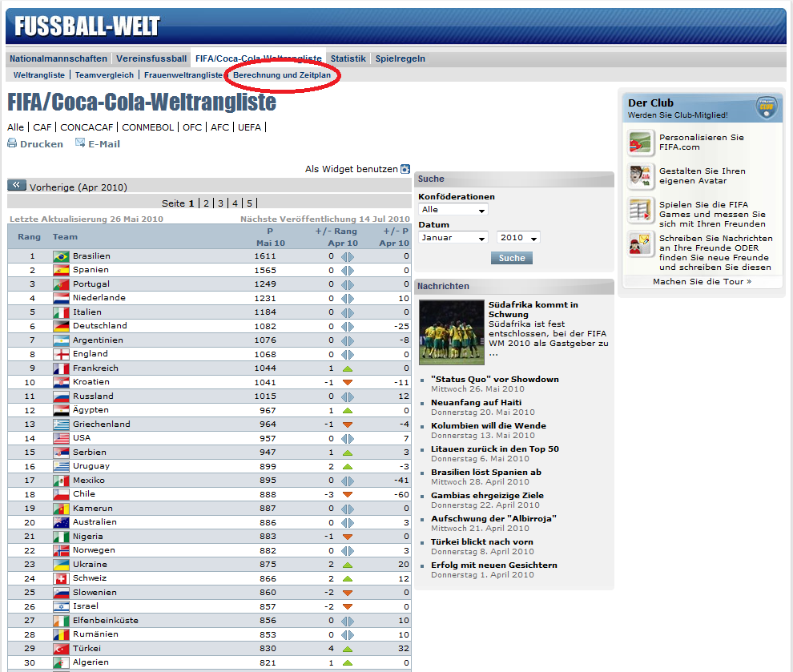Select the Teamvergleich submenu item

pyautogui.click(x=104, y=74)
